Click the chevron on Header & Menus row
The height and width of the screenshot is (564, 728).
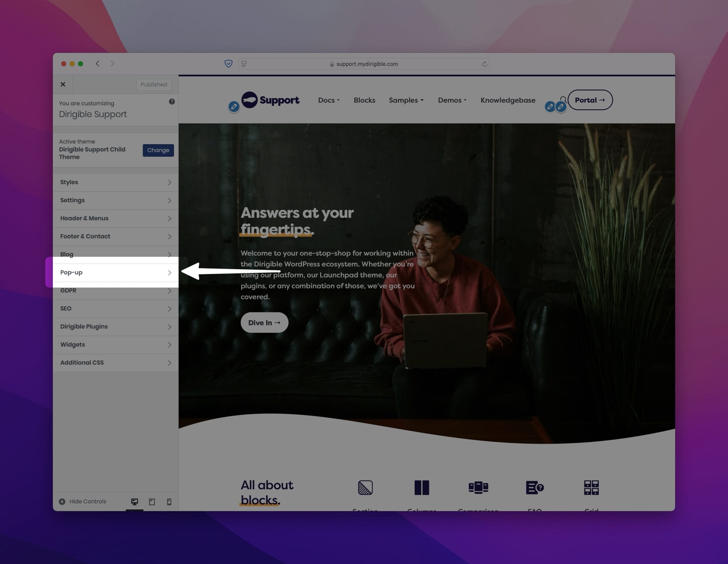[x=169, y=219]
